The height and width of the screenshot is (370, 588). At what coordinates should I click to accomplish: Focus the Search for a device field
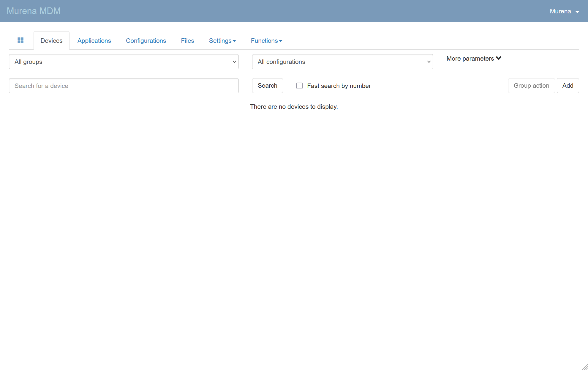[124, 86]
